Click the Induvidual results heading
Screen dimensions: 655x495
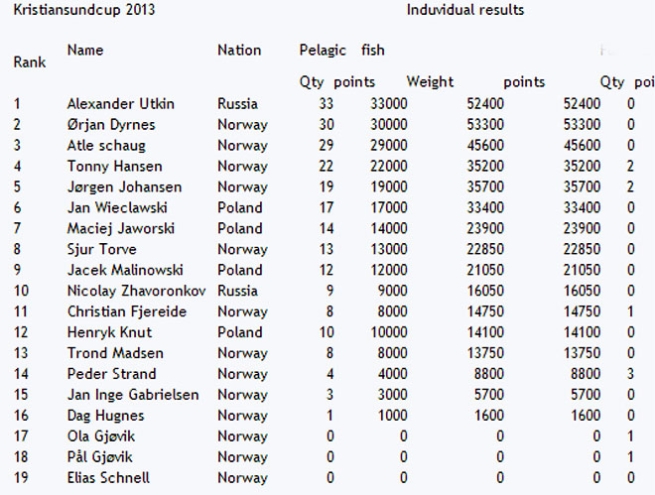pos(465,10)
